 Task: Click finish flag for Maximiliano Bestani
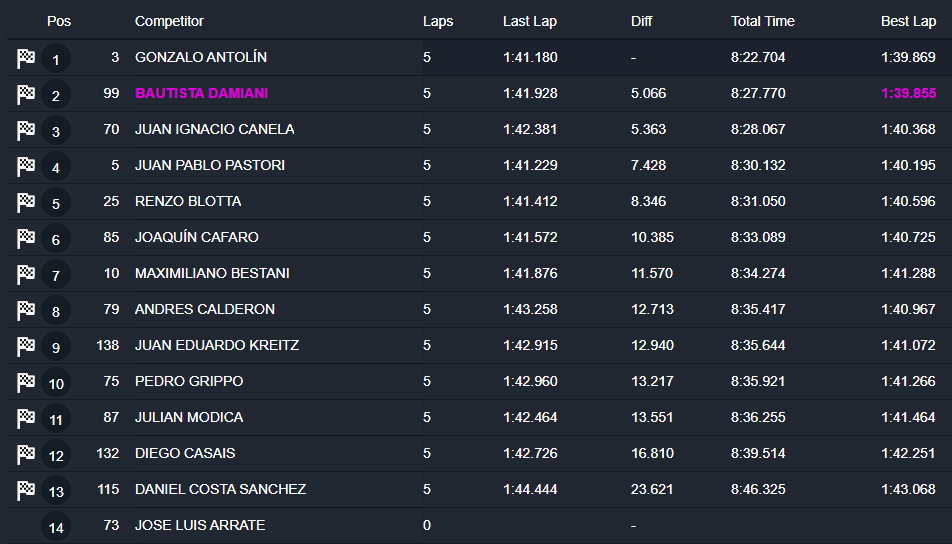coord(26,275)
